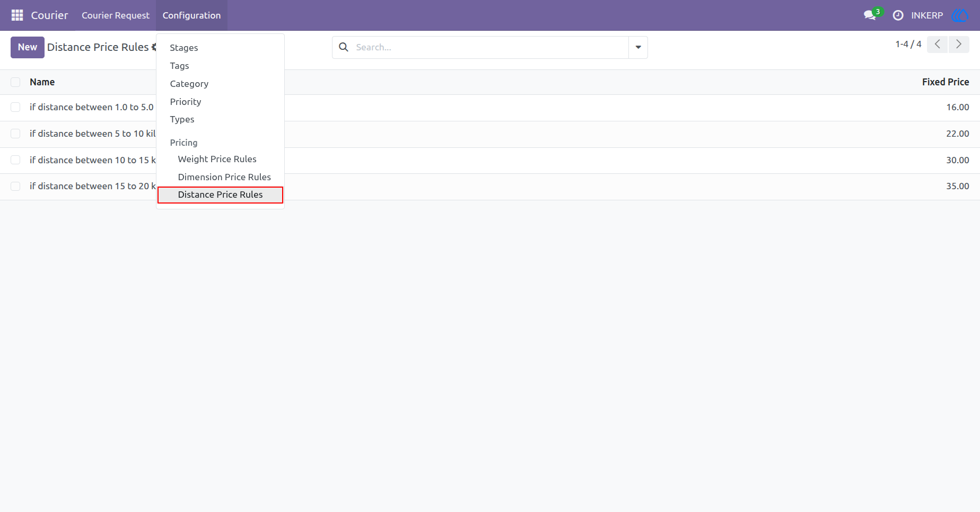This screenshot has width=980, height=512.
Task: Click the 1-4 / 4 pager counter
Action: (908, 45)
